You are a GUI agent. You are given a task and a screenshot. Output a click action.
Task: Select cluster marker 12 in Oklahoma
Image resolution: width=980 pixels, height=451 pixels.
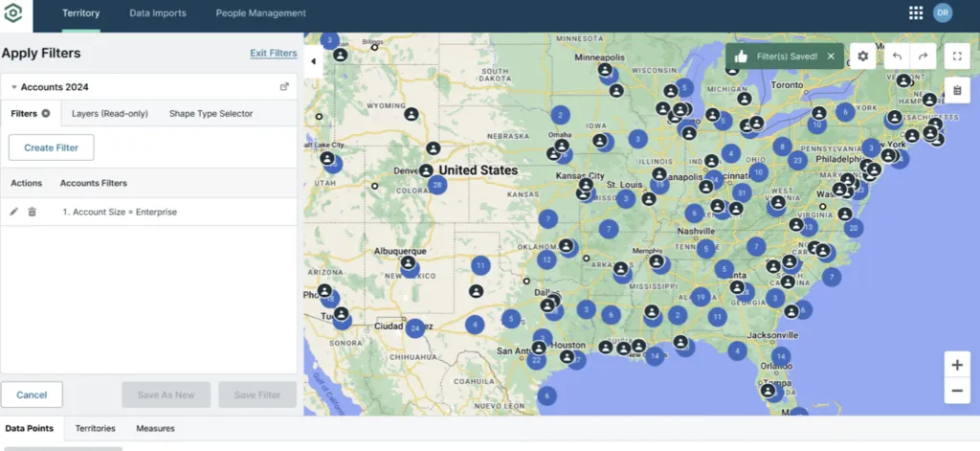coord(546,259)
